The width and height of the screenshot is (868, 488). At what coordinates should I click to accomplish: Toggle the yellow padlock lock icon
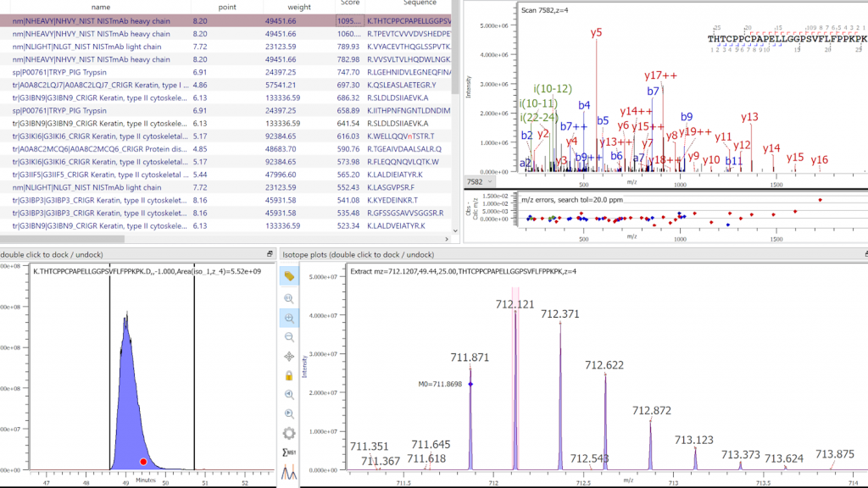(x=289, y=375)
